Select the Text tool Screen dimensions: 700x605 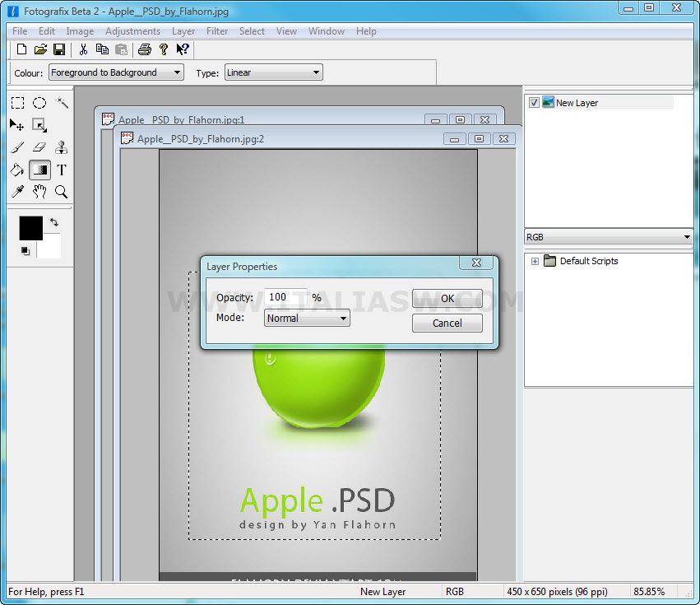pyautogui.click(x=62, y=170)
